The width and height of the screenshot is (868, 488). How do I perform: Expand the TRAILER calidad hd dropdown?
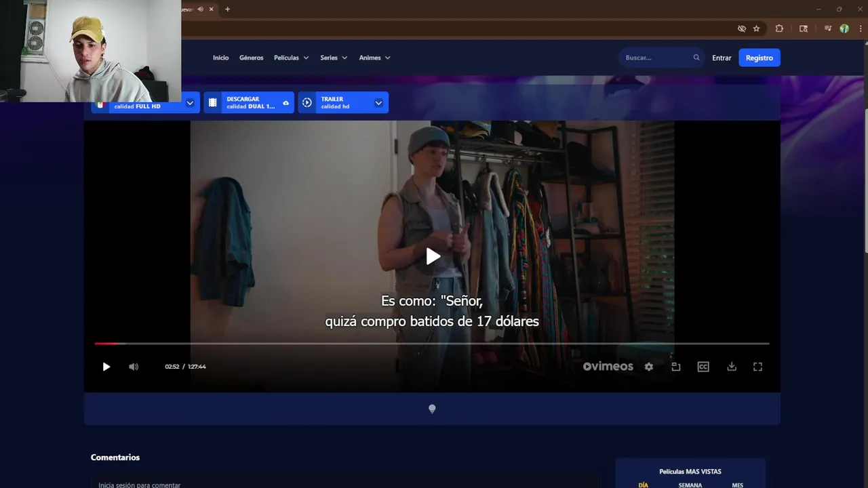(x=378, y=103)
